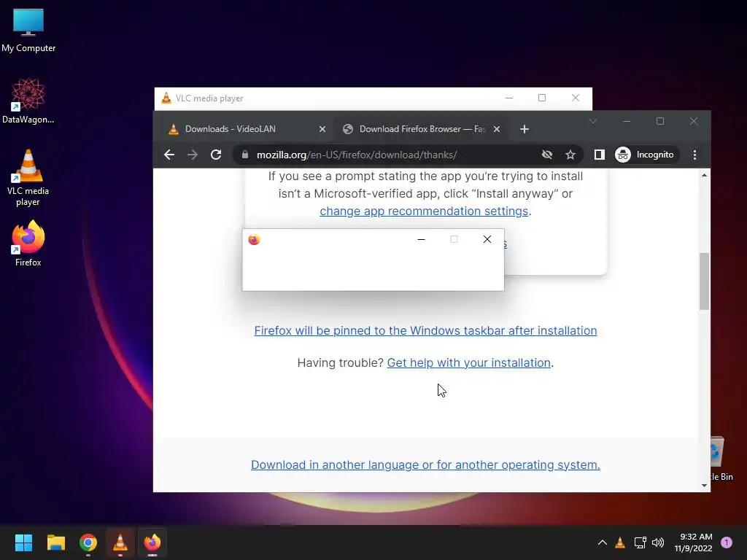Click the page scrollbar thumb

tap(704, 281)
